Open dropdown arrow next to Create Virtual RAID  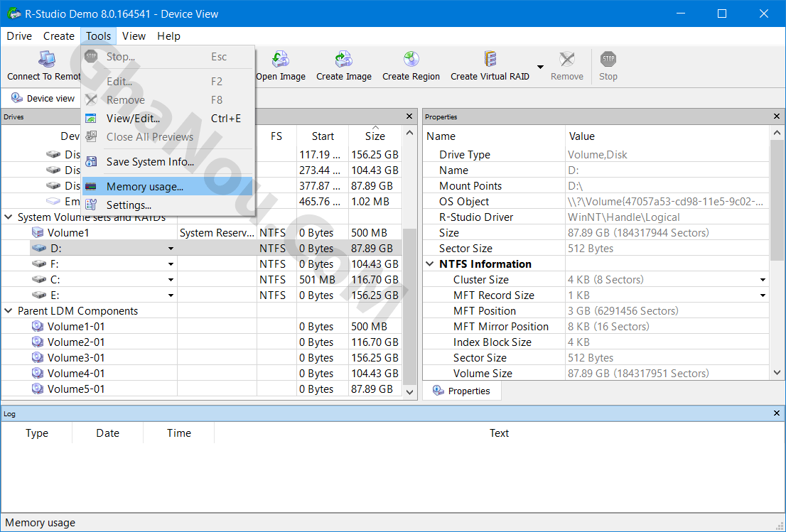pyautogui.click(x=540, y=67)
